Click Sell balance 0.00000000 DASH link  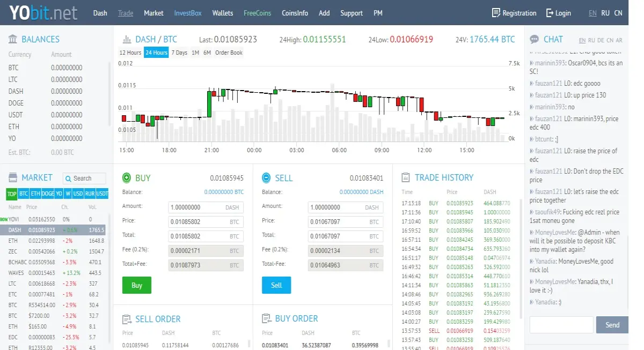[362, 192]
